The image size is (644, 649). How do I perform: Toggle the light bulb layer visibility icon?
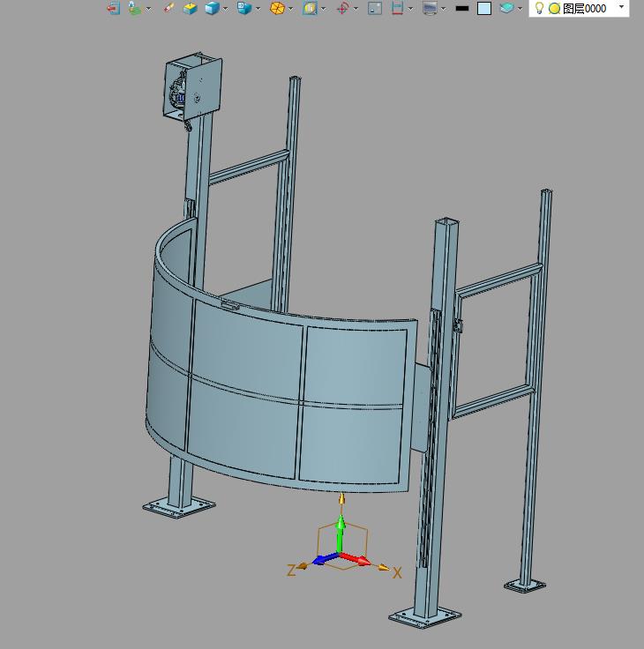[539, 8]
